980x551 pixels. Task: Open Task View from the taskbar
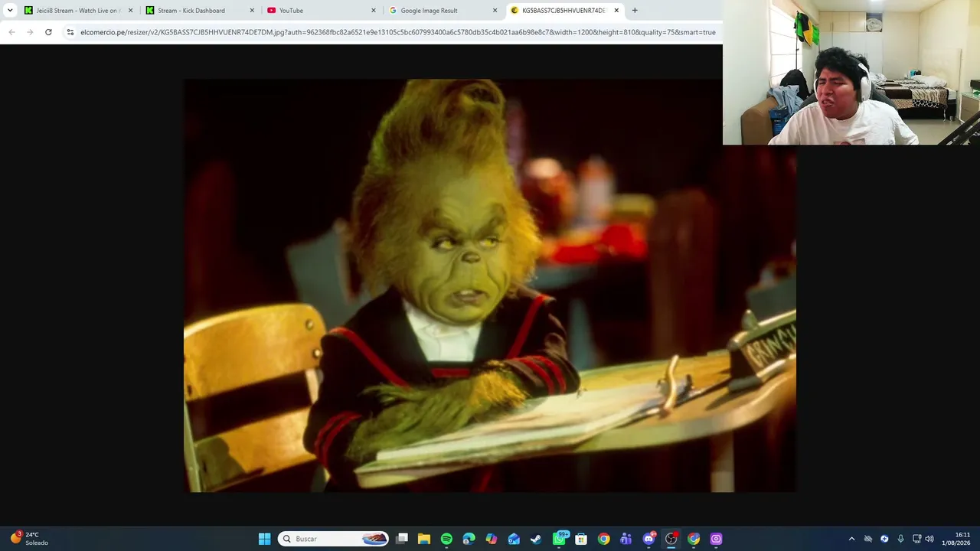[x=402, y=539]
